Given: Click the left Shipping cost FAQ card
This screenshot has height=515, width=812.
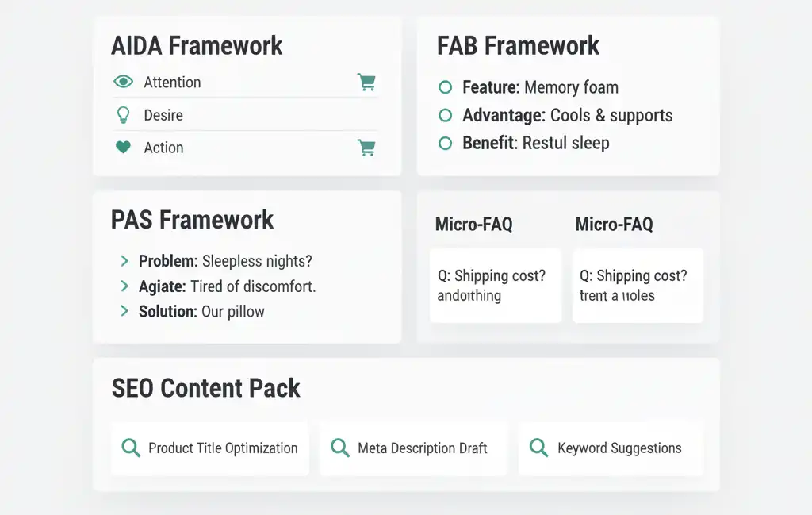Looking at the screenshot, I should coord(495,286).
